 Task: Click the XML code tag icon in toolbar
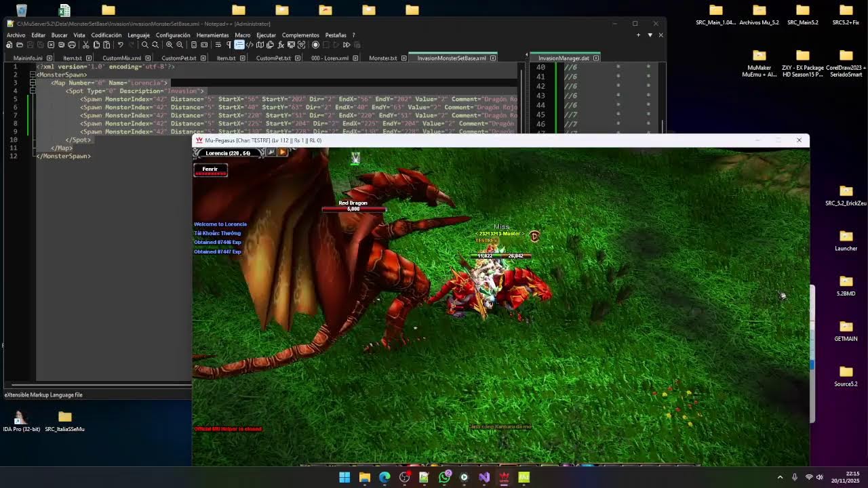(x=250, y=45)
